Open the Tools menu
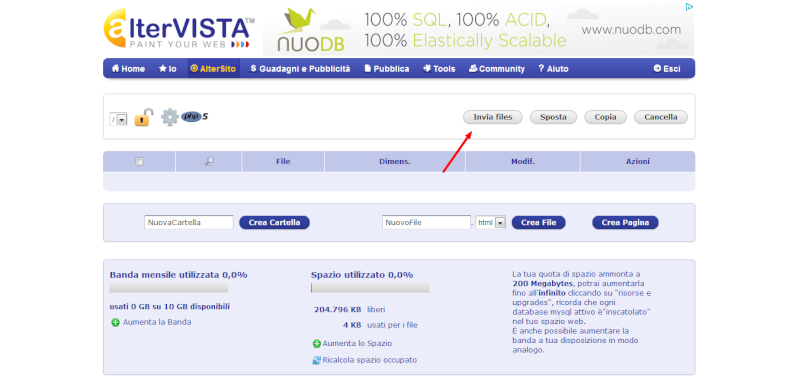The width and height of the screenshot is (799, 391). tap(439, 69)
